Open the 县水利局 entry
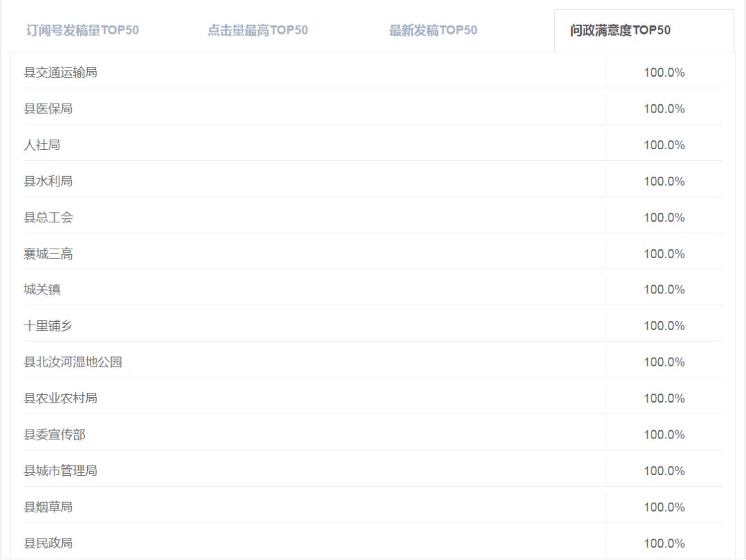 tap(48, 181)
